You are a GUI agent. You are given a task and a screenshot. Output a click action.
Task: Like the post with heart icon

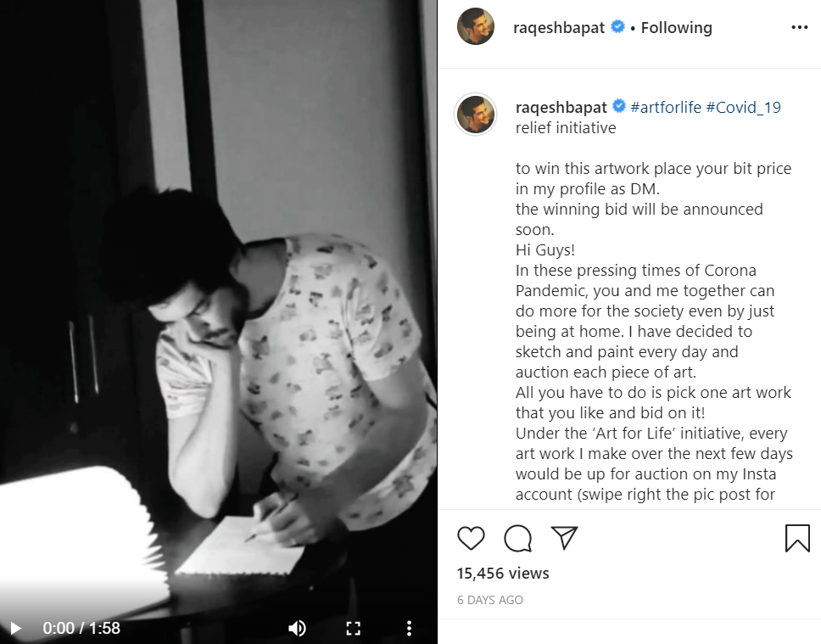(471, 538)
